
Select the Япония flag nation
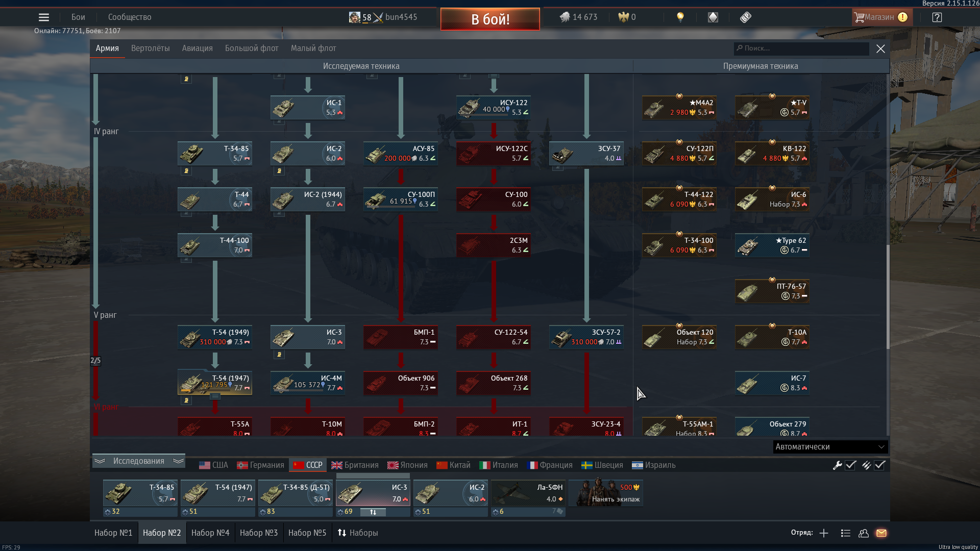(x=407, y=465)
